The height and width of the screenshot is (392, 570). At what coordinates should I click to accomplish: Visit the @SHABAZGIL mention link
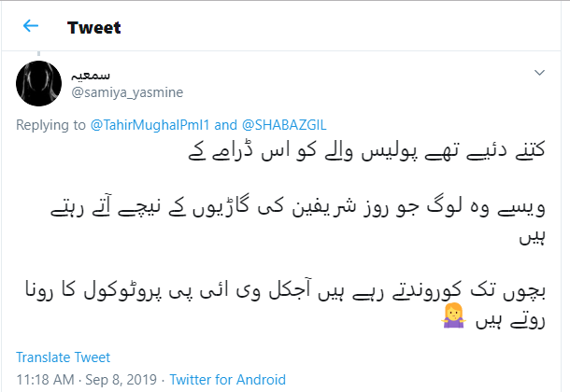click(x=282, y=124)
